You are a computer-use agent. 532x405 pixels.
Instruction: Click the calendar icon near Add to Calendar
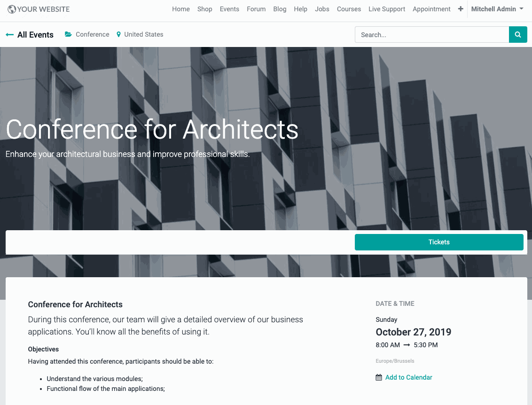pos(379,377)
